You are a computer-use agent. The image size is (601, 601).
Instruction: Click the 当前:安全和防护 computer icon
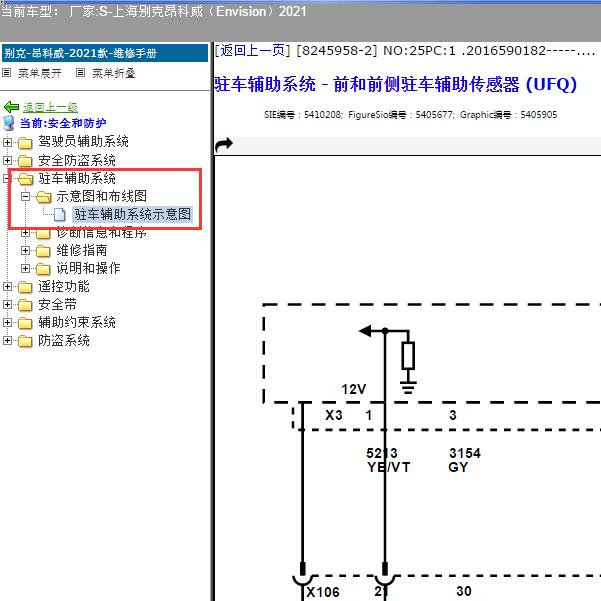(x=8, y=123)
